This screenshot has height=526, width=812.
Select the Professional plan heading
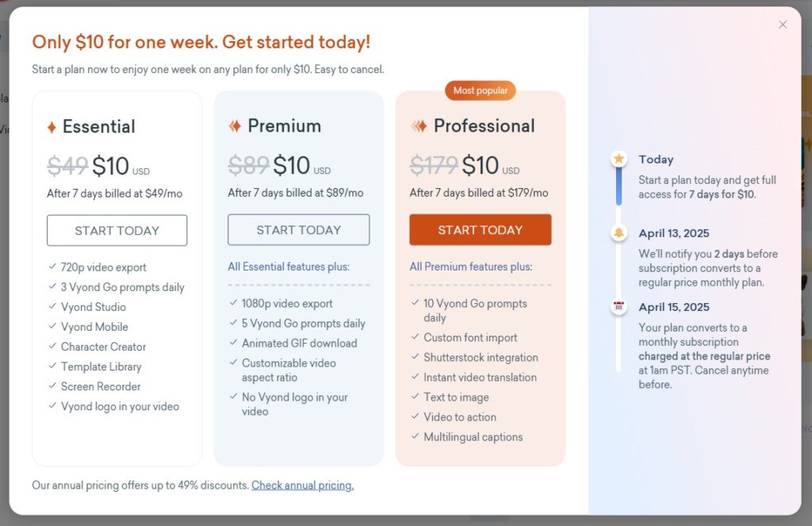pyautogui.click(x=484, y=126)
